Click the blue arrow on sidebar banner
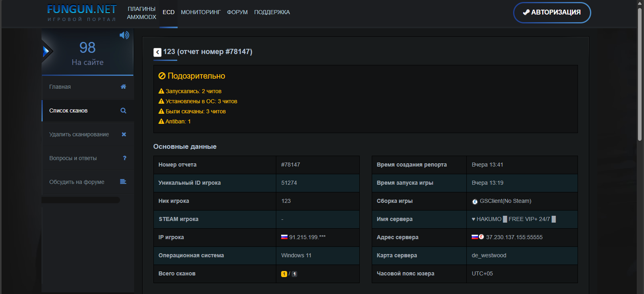Viewport: 644px width, 294px height. pos(46,51)
